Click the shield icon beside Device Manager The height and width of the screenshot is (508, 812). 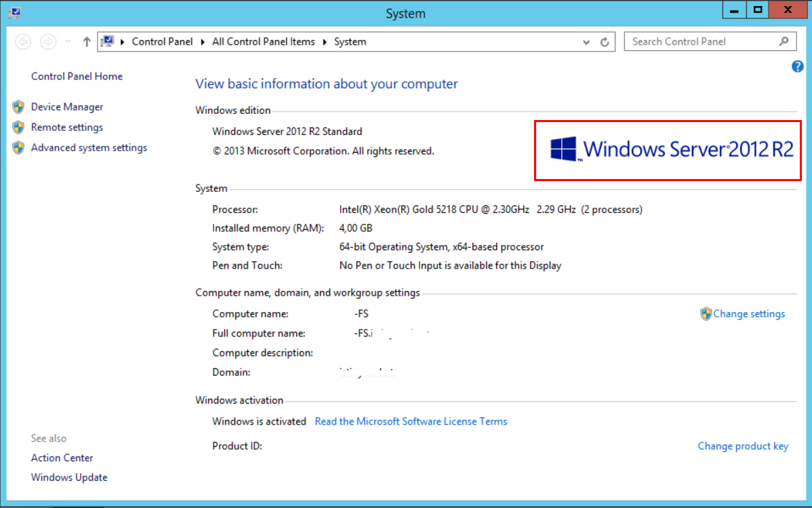coord(19,106)
